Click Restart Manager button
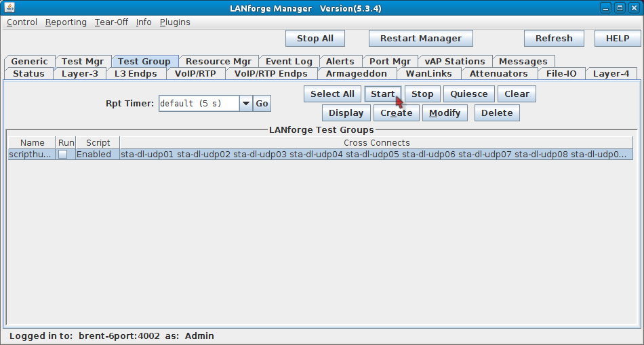This screenshot has width=644, height=345. (421, 39)
